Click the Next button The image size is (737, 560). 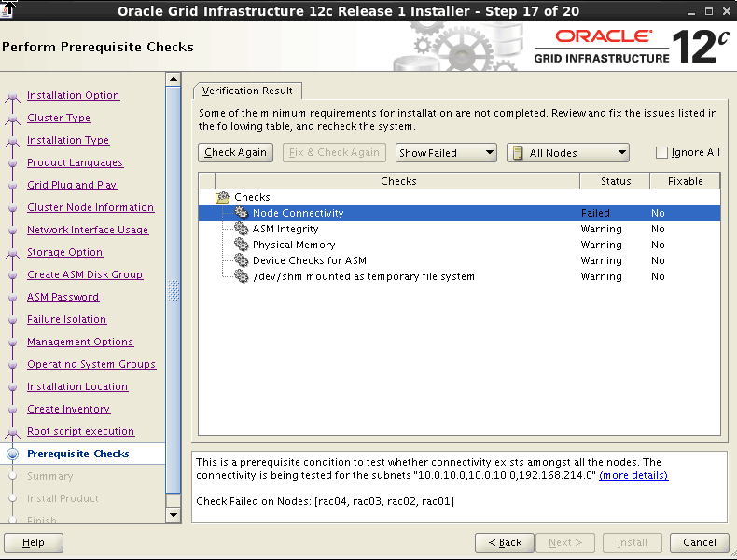point(565,542)
